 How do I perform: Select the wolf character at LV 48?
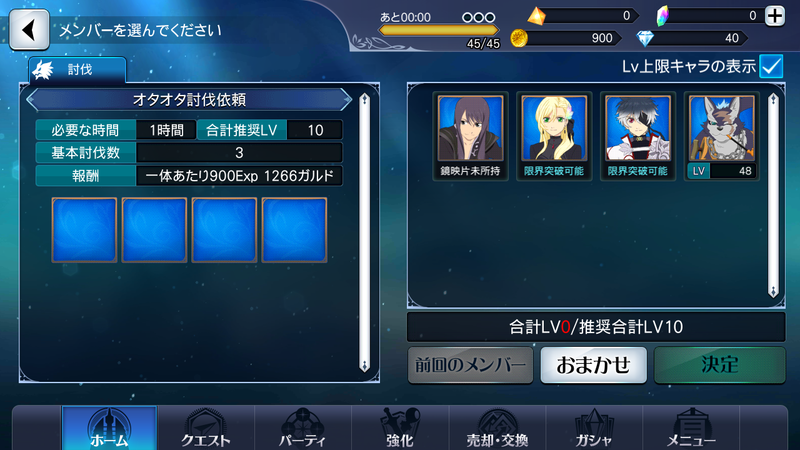pos(721,136)
